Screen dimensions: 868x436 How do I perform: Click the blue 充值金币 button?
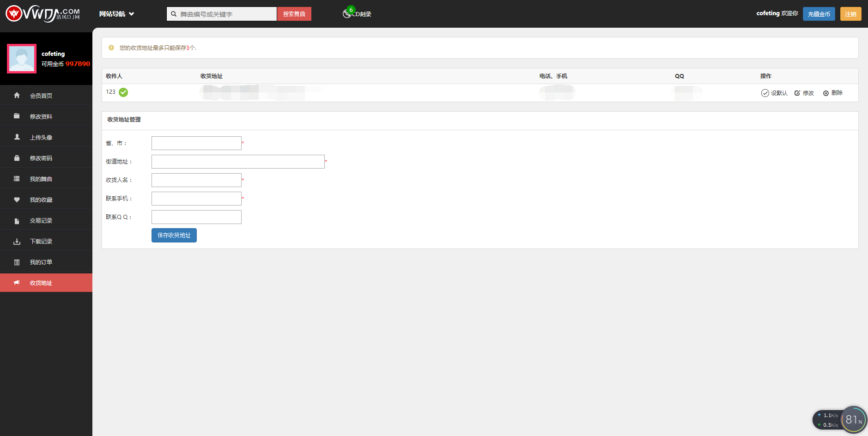[x=819, y=14]
